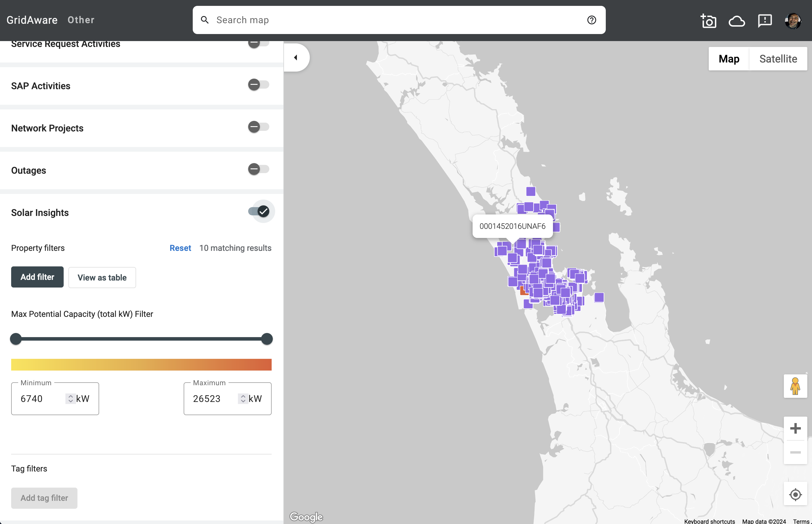This screenshot has width=812, height=524.
Task: Click the Add filter button
Action: pyautogui.click(x=37, y=277)
